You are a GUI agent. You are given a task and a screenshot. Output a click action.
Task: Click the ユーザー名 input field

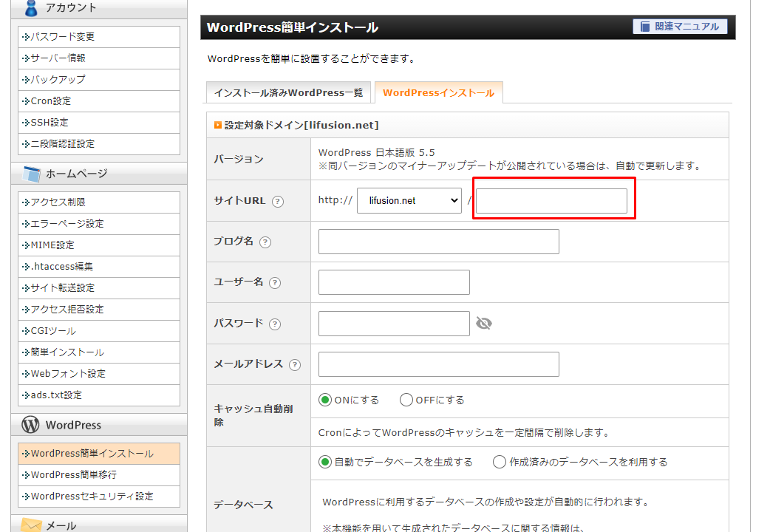pos(394,282)
